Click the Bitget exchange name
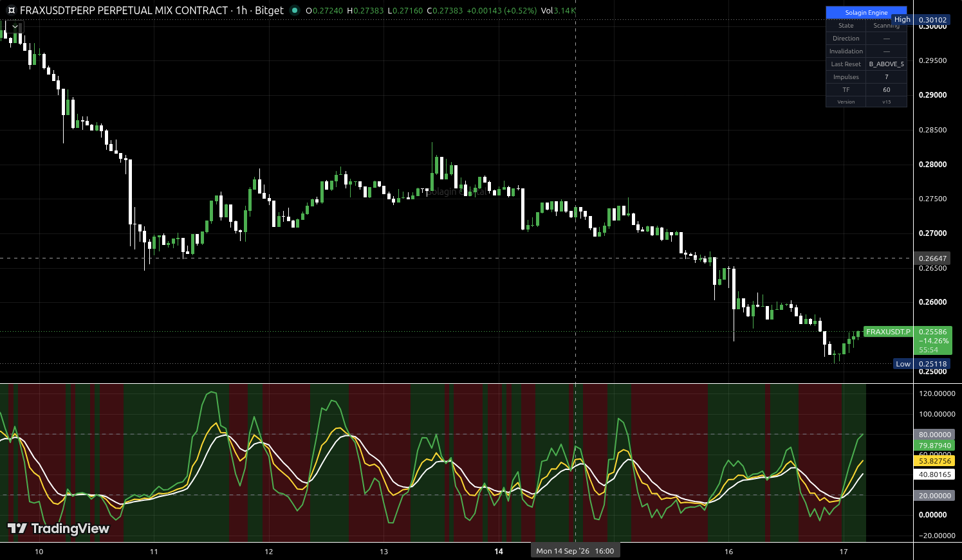 point(269,10)
